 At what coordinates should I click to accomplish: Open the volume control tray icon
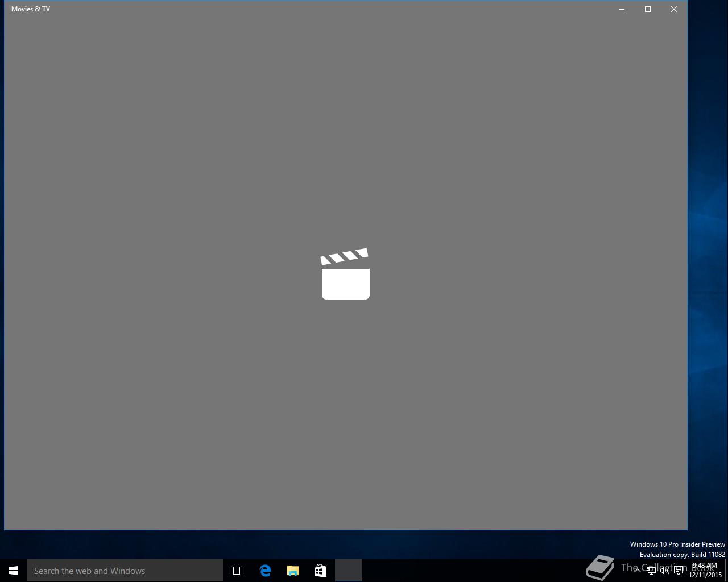[x=665, y=571]
